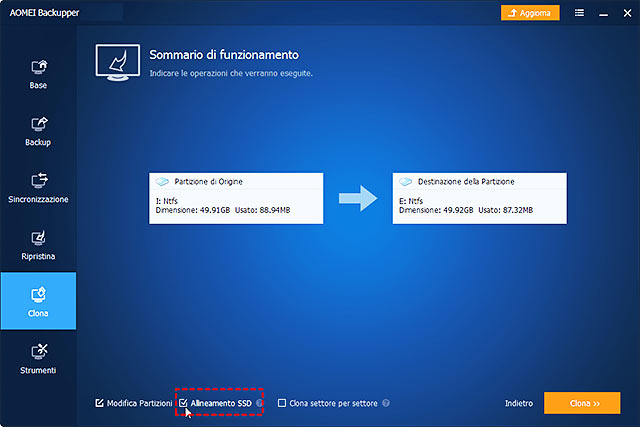Go to the Backup sidebar icon
This screenshot has height=427, width=640.
tap(38, 130)
